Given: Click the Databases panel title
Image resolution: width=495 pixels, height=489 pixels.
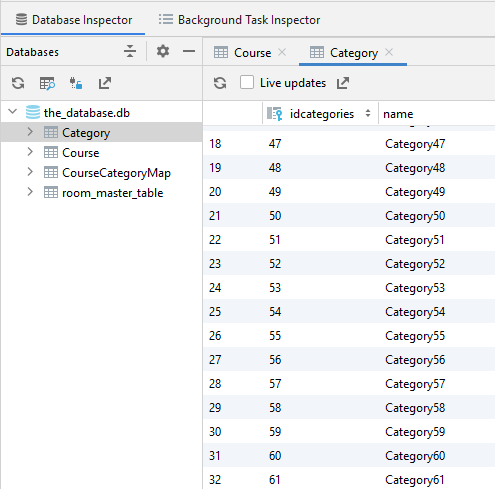Looking at the screenshot, I should 32,52.
